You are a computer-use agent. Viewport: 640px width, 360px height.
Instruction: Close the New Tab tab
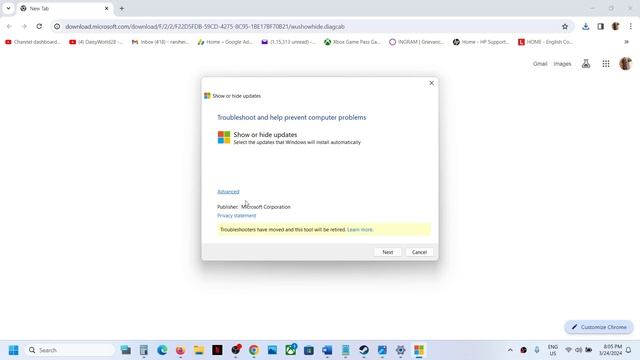coord(107,8)
